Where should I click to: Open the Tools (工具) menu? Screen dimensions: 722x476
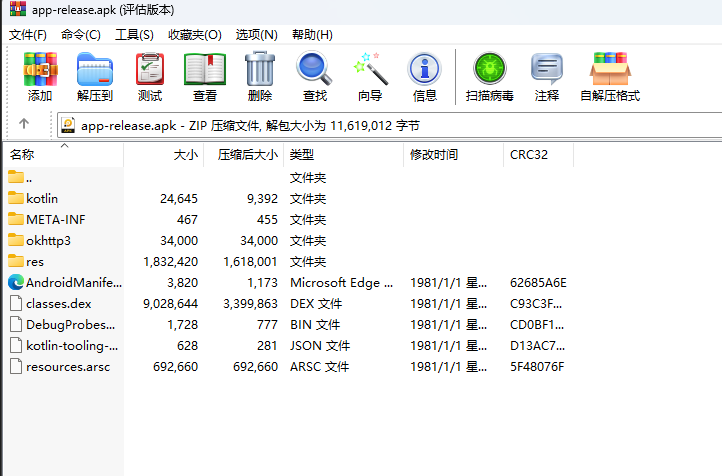(x=134, y=34)
